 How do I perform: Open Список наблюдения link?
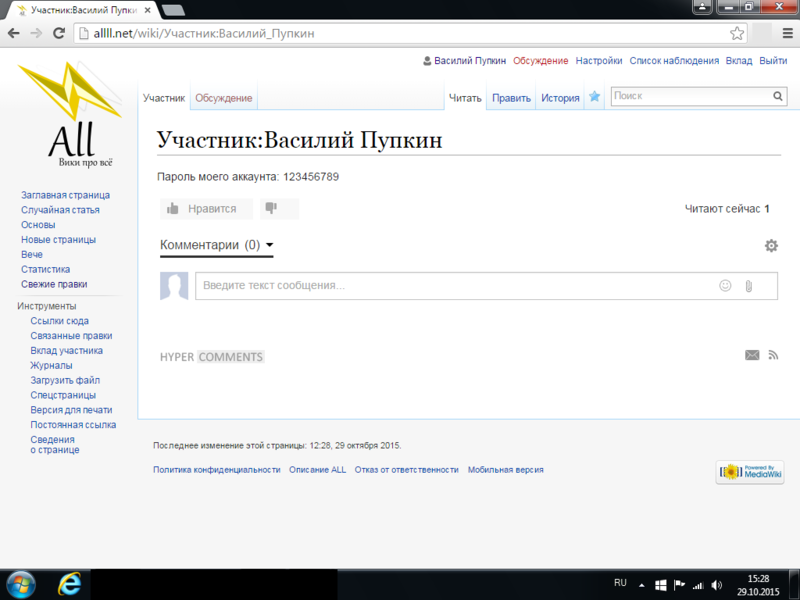[x=674, y=61]
